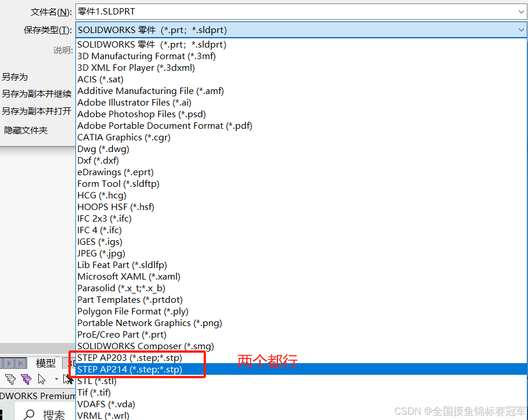Click the purple filter funnel icon
528x420 pixels.
click(x=26, y=379)
